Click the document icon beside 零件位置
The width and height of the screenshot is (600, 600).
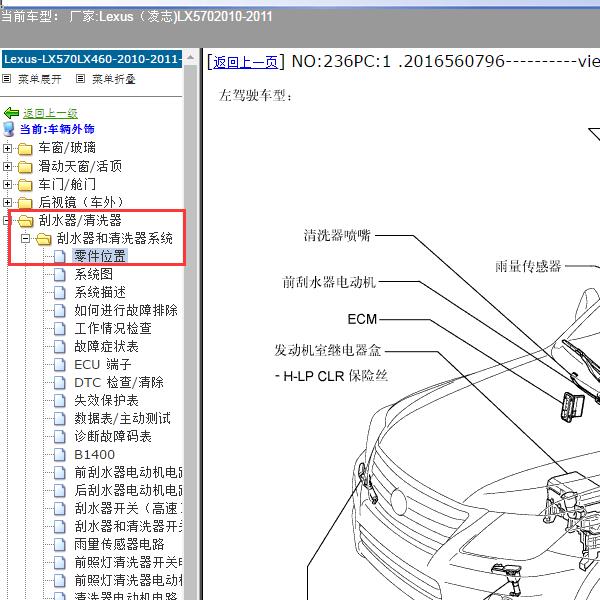point(60,256)
